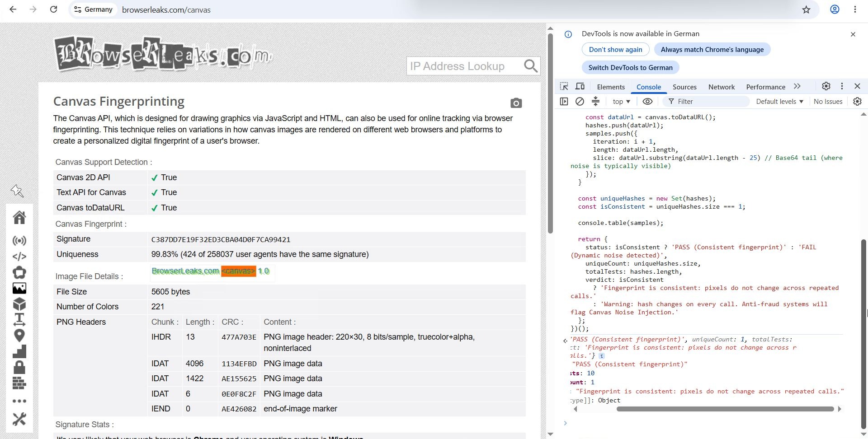Create a live expression with eye icon
The width and height of the screenshot is (868, 439).
coord(647,102)
